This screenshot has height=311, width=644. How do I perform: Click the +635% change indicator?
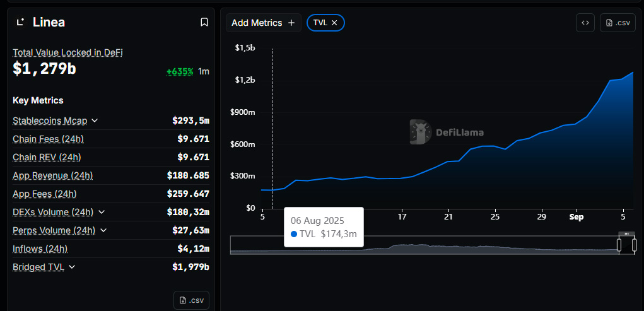(x=180, y=71)
